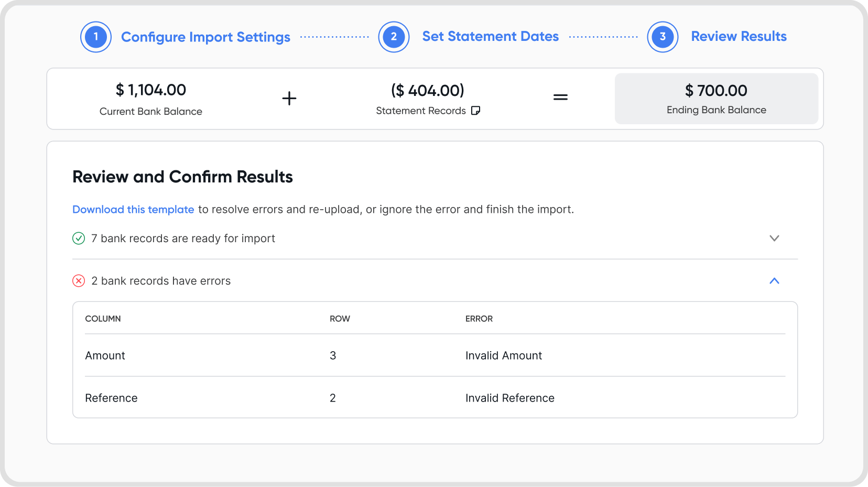Click the COLUMN header in errors table
The height and width of the screenshot is (487, 868).
(x=103, y=319)
